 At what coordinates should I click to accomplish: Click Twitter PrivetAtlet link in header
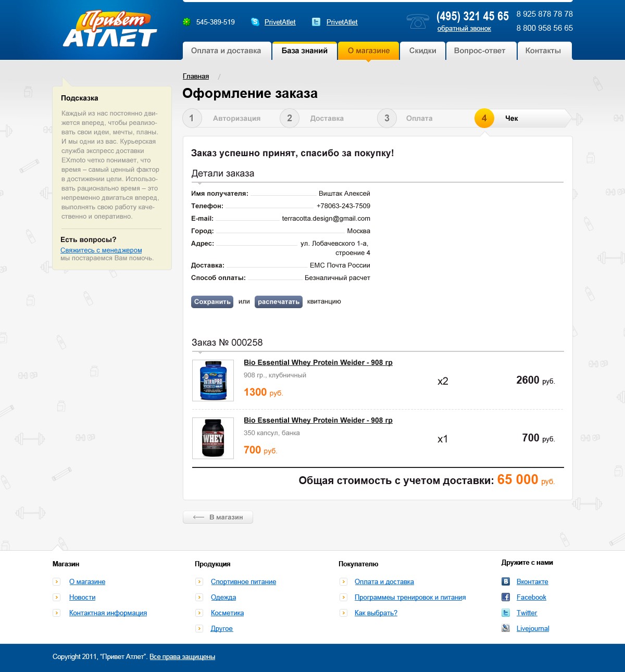click(342, 22)
